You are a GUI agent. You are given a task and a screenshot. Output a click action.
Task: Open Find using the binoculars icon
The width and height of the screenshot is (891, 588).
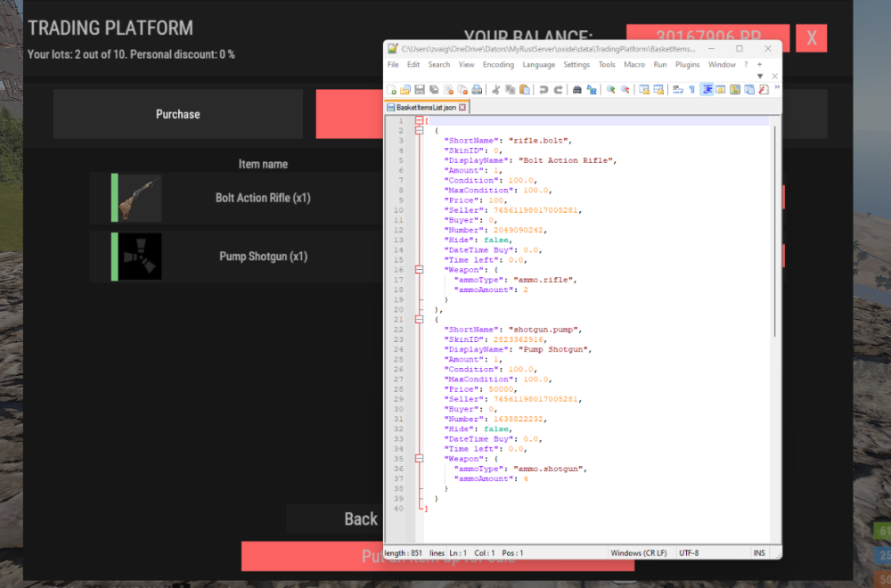[x=577, y=89]
